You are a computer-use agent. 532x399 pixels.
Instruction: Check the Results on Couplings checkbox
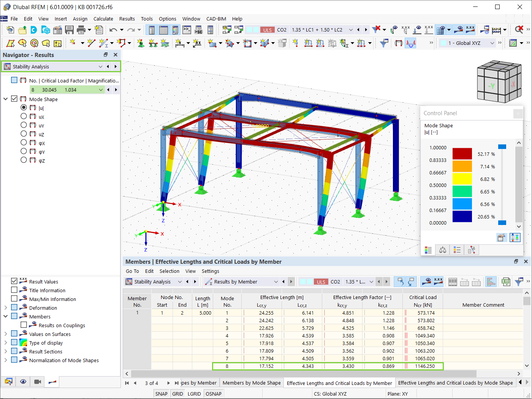[x=24, y=325]
